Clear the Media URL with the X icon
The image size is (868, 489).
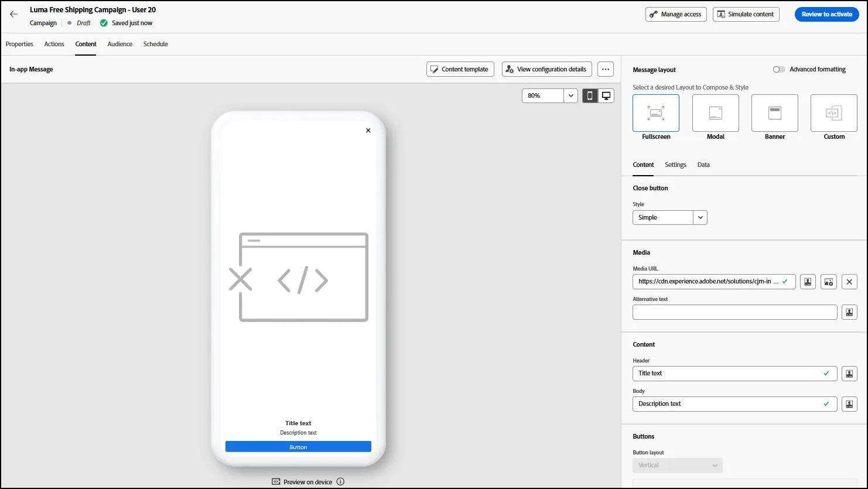[x=850, y=282]
